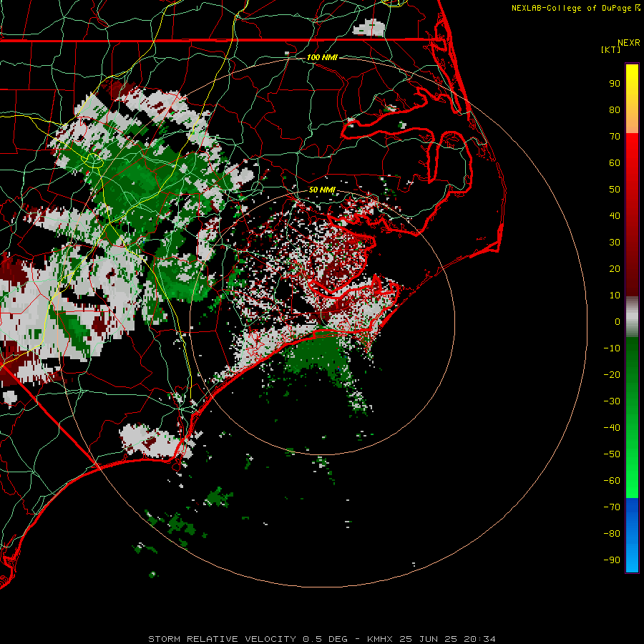Image resolution: width=644 pixels, height=644 pixels.
Task: Click the 0 value on velocity scale
Action: coord(618,322)
